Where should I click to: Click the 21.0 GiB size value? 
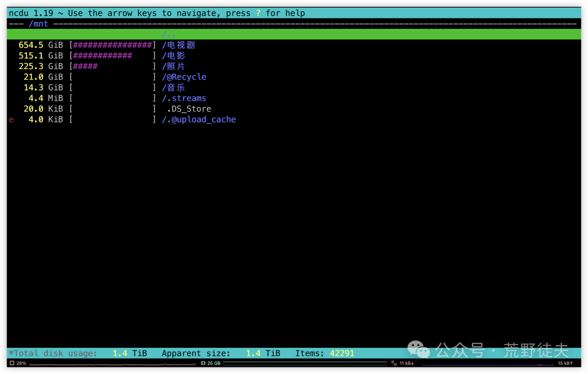tap(43, 77)
